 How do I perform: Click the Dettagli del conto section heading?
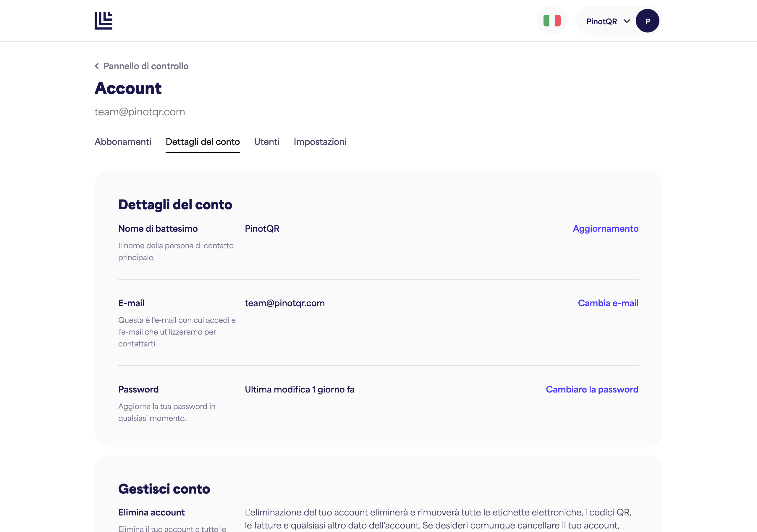coord(175,204)
